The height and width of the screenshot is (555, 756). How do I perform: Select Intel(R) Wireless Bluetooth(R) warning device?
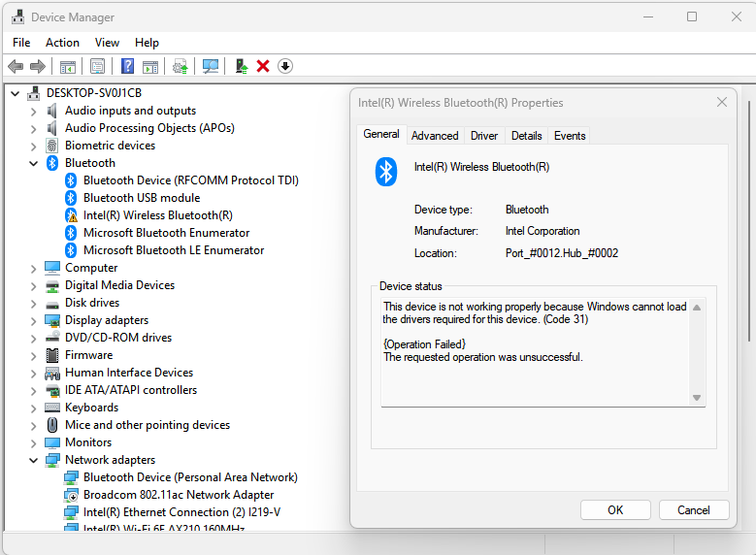tap(157, 215)
